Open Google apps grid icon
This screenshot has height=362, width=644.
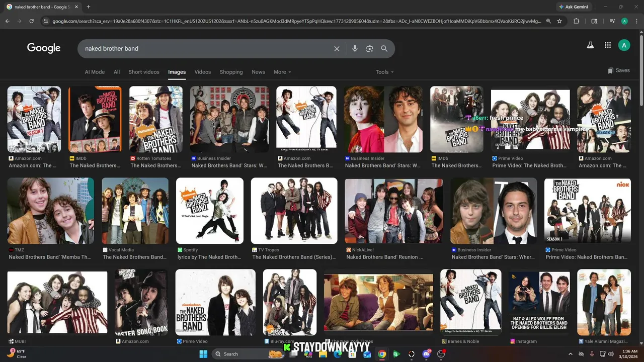pos(608,45)
